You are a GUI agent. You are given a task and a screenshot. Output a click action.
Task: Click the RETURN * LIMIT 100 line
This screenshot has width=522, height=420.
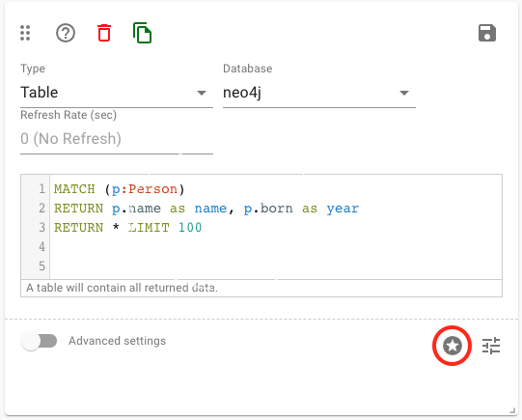127,228
